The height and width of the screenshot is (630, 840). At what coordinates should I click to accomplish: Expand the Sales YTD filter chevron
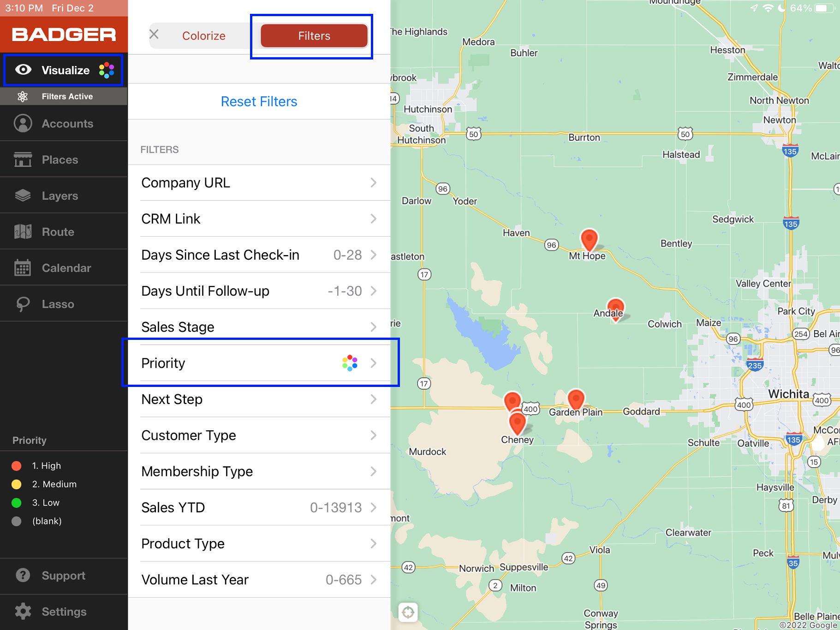pyautogui.click(x=374, y=507)
